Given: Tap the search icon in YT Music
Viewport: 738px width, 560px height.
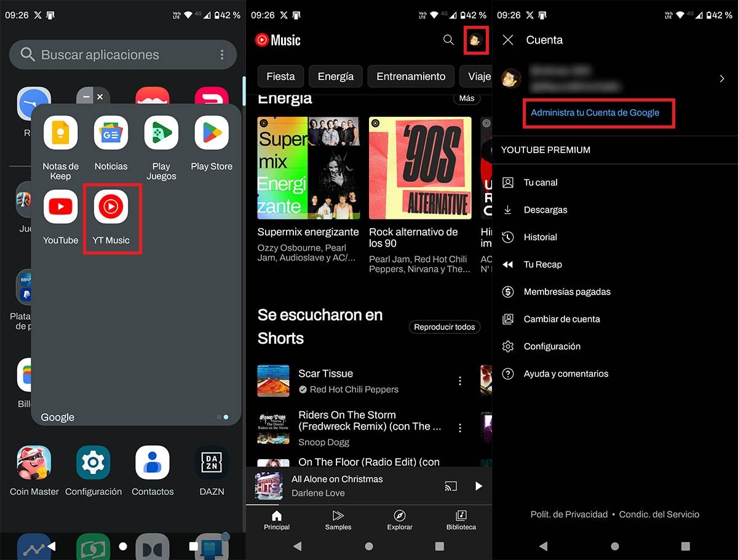Looking at the screenshot, I should tap(448, 40).
